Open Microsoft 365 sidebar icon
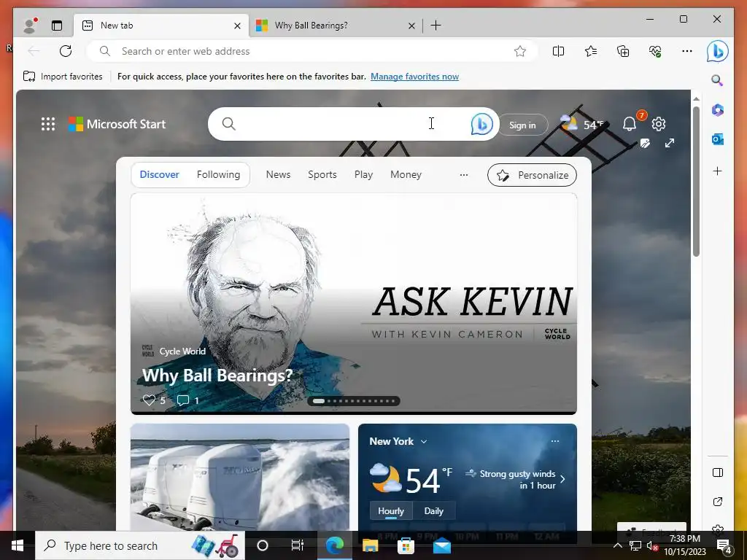 coord(718,110)
